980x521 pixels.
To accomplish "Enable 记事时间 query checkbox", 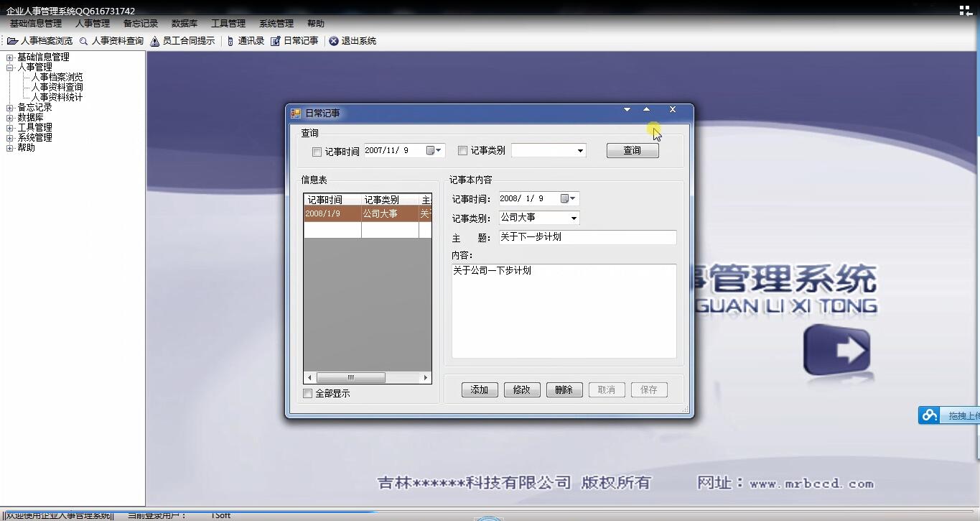I will [317, 152].
